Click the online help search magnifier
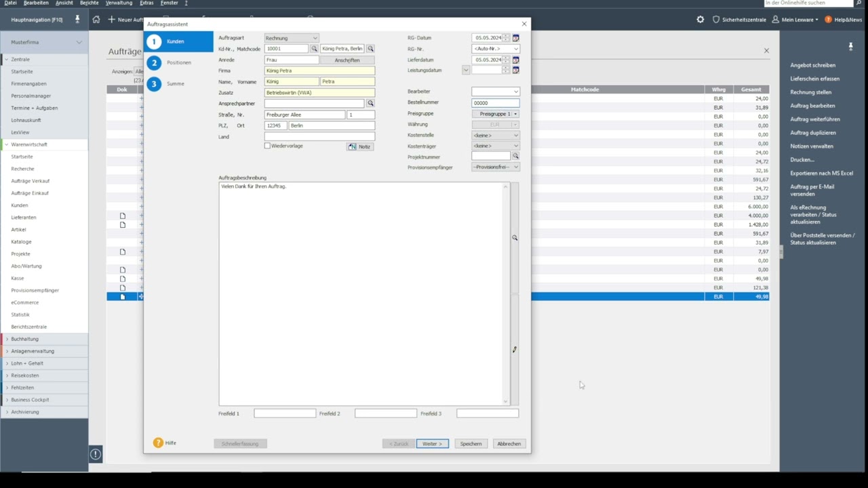The width and height of the screenshot is (868, 488). coord(857,3)
